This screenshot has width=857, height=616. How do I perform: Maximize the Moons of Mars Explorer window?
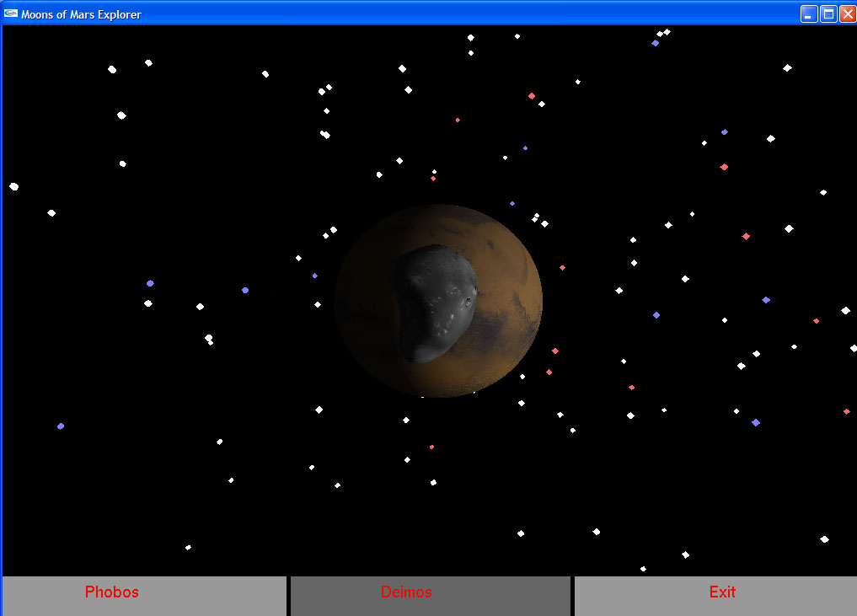tap(828, 13)
